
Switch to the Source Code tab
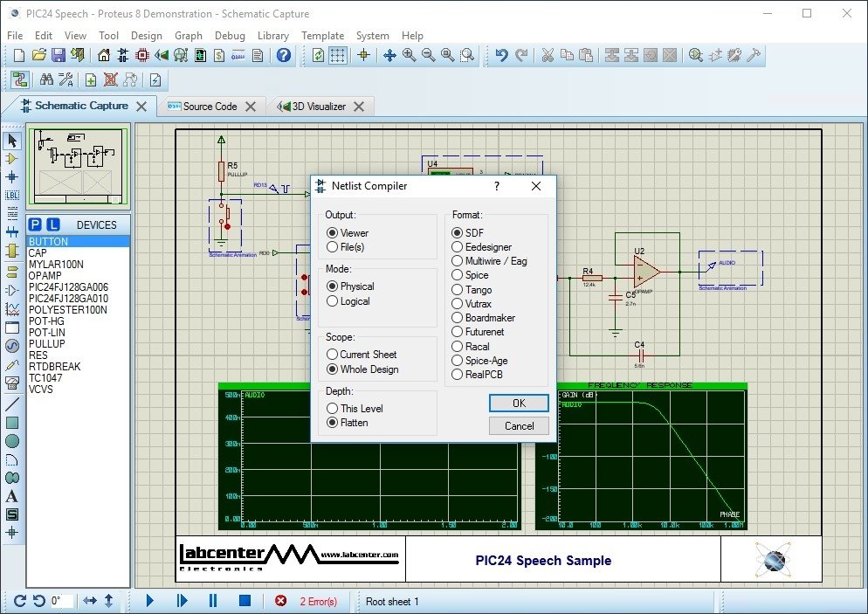click(x=210, y=107)
